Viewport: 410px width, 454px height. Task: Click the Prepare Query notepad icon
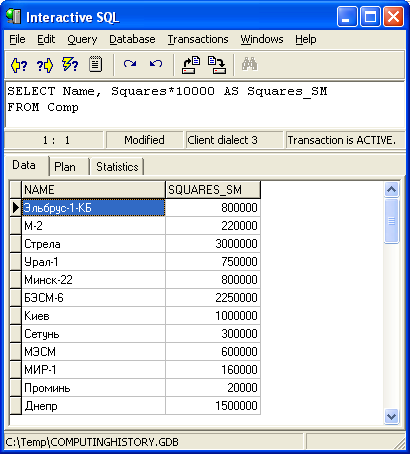pyautogui.click(x=95, y=64)
